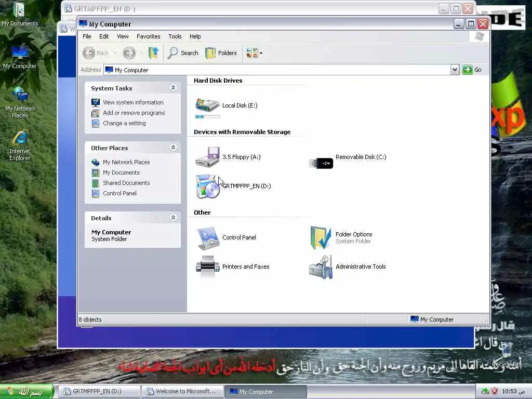This screenshot has width=532, height=399.
Task: Click the 'System Folder' details text
Action: tap(109, 239)
